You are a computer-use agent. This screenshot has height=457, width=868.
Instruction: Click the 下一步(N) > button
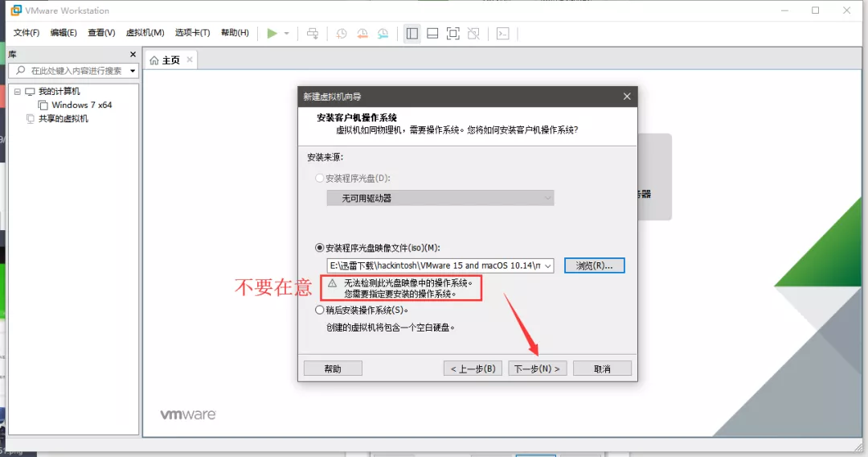[x=537, y=368]
